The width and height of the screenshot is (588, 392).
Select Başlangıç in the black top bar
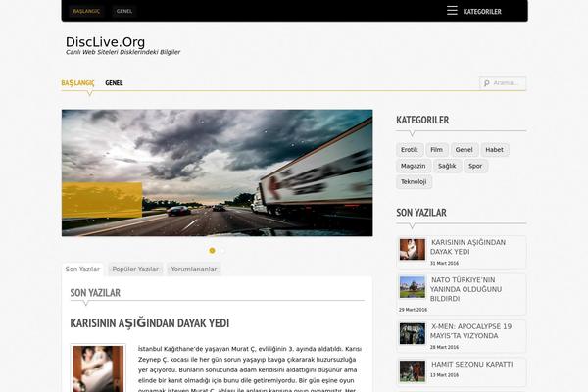coord(86,11)
